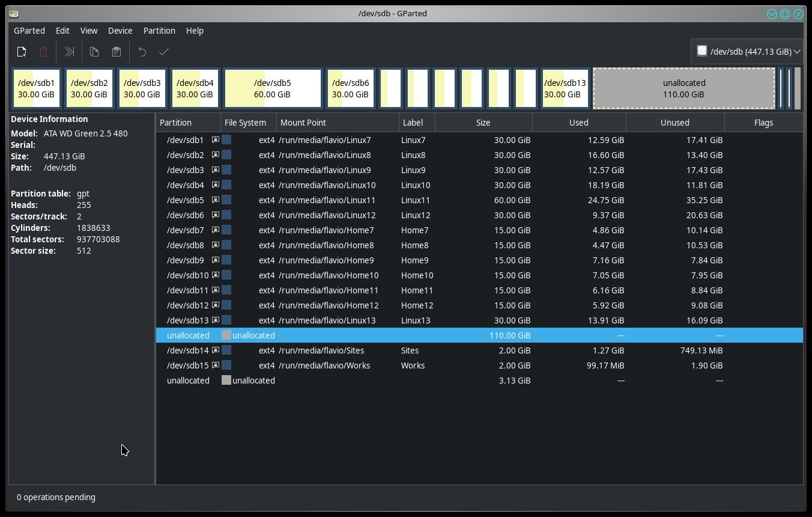Image resolution: width=812 pixels, height=517 pixels.
Task: Open the GParted menu
Action: pyautogui.click(x=29, y=31)
